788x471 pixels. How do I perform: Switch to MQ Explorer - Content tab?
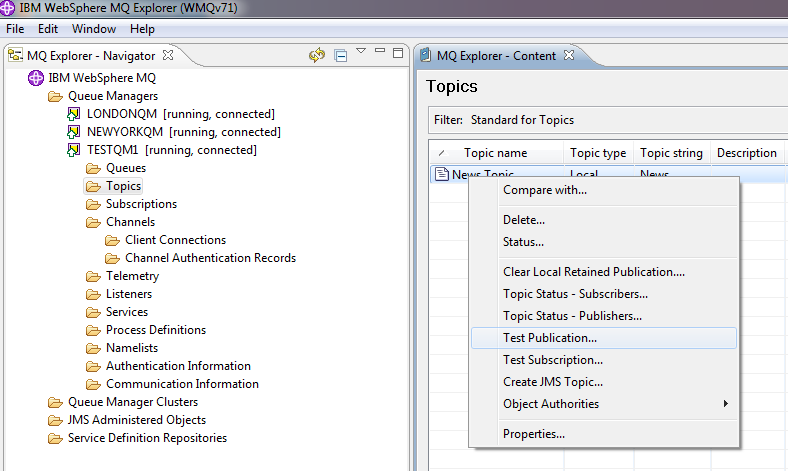pos(496,56)
